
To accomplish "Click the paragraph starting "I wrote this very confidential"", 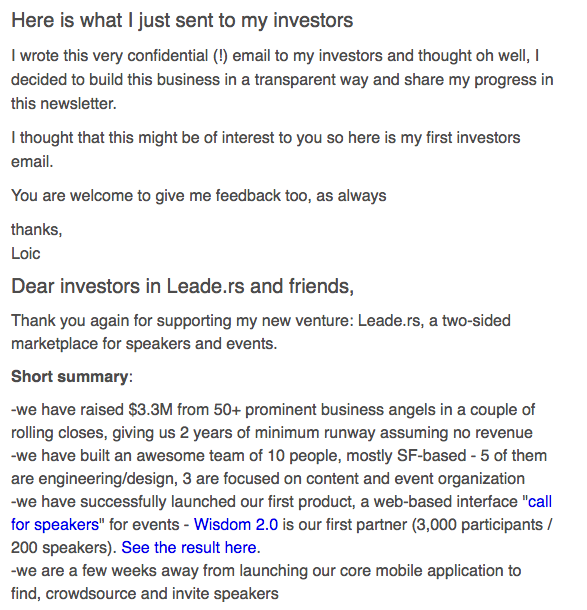I will point(282,80).
